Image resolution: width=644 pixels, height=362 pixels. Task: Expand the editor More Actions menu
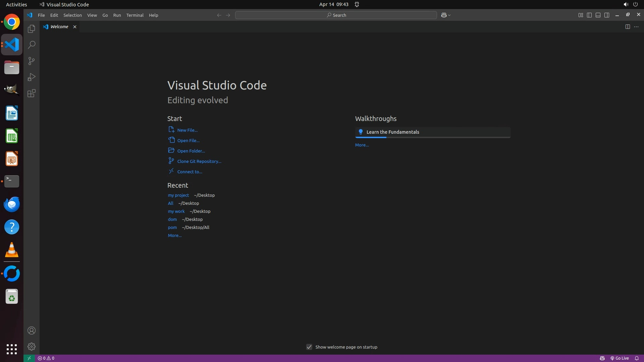[x=636, y=27]
